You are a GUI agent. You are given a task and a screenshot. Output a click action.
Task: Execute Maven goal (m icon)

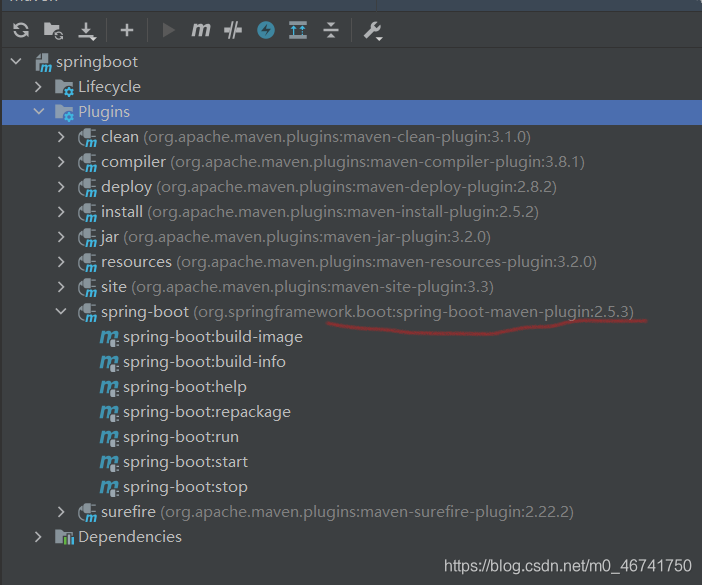click(x=201, y=30)
